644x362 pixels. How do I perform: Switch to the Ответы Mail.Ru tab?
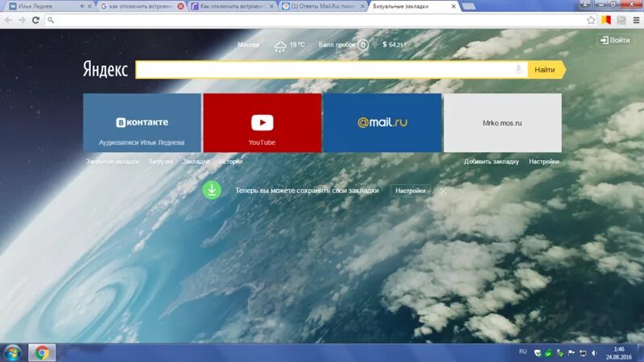click(323, 6)
